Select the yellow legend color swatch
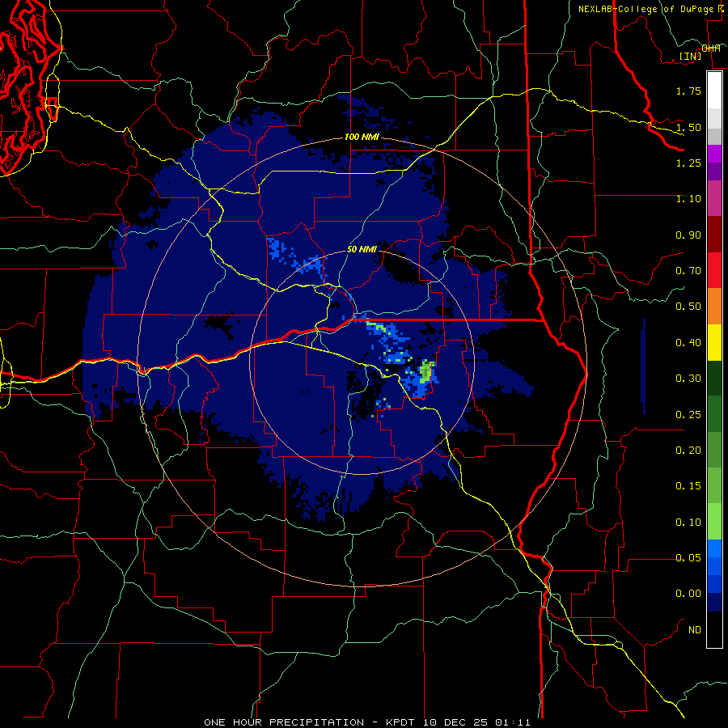Image resolution: width=728 pixels, height=728 pixels. pyautogui.click(x=714, y=343)
